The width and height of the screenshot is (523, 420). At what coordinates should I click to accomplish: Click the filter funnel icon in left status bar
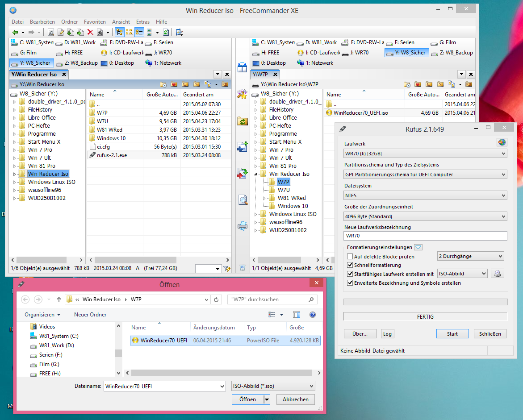pos(227,269)
